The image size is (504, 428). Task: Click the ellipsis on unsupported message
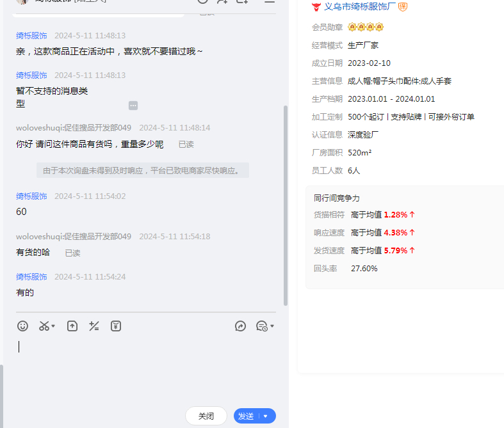click(x=133, y=106)
